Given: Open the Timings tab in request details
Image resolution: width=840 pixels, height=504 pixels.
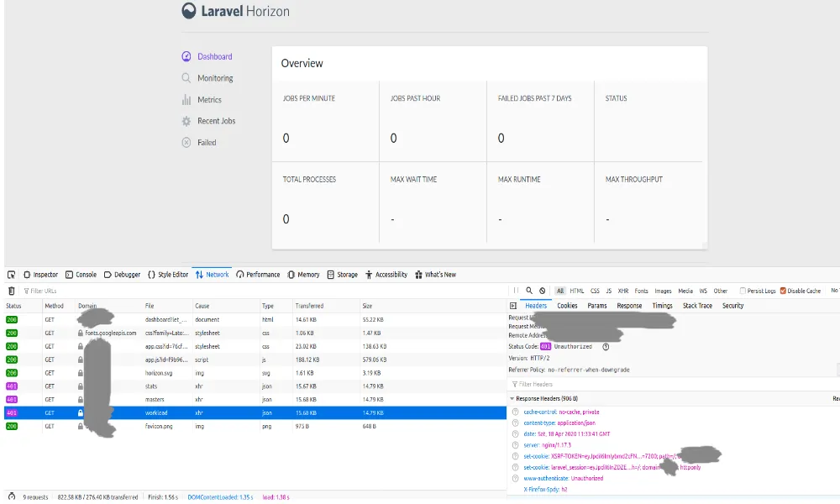Looking at the screenshot, I should (x=662, y=306).
